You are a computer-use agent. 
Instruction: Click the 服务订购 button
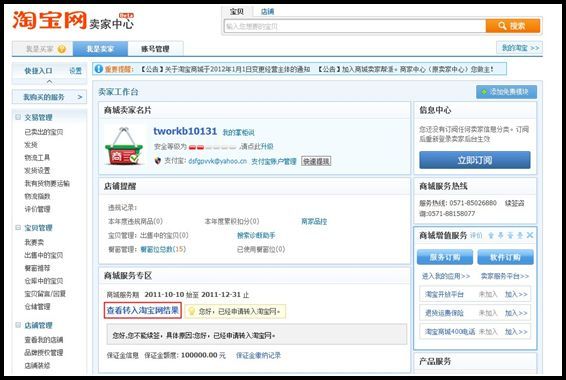[x=445, y=257]
